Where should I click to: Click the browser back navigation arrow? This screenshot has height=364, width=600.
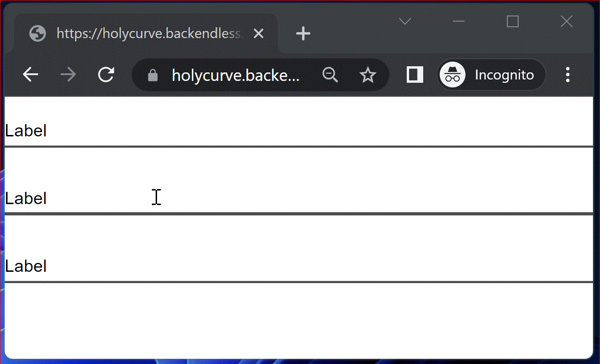click(x=30, y=74)
